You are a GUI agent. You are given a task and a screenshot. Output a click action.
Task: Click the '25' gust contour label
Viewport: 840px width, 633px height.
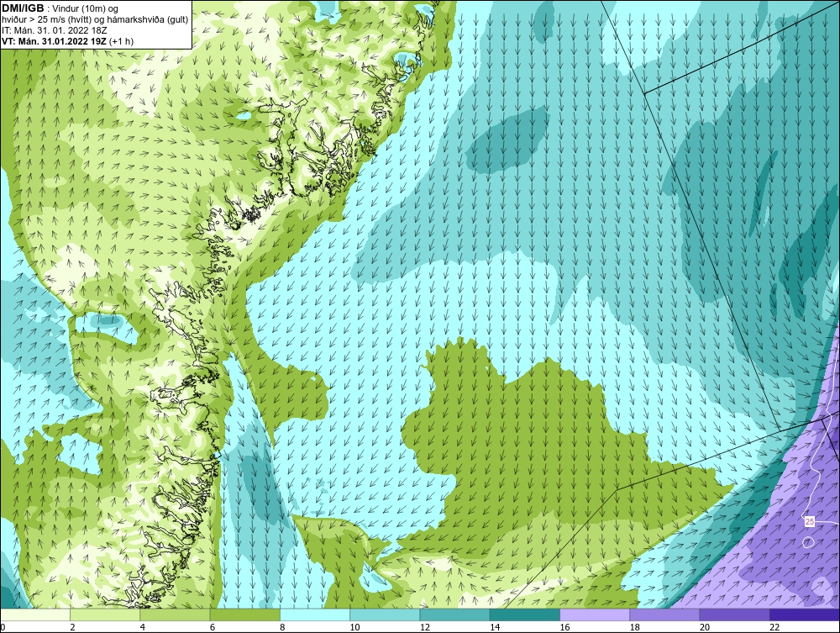pyautogui.click(x=810, y=521)
